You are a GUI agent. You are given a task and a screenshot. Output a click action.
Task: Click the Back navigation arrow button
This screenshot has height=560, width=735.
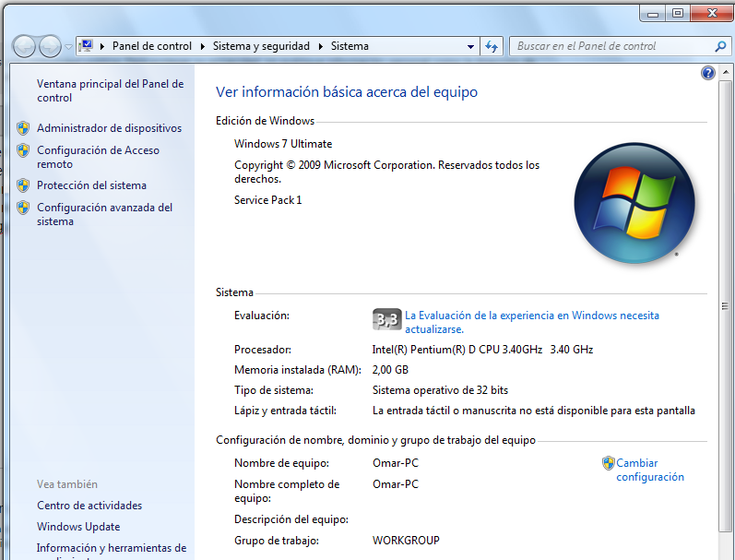(24, 46)
